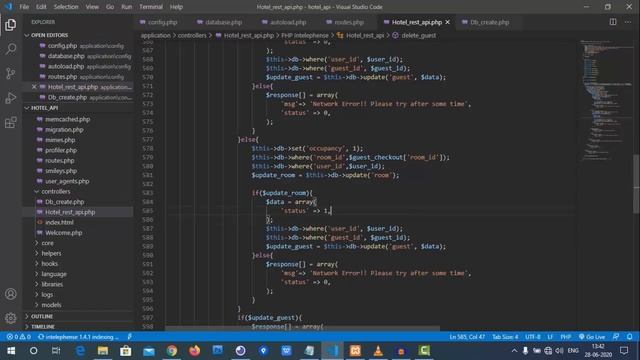Open Windows Action Center
Screen dimensions: 640x360
pos(624,351)
